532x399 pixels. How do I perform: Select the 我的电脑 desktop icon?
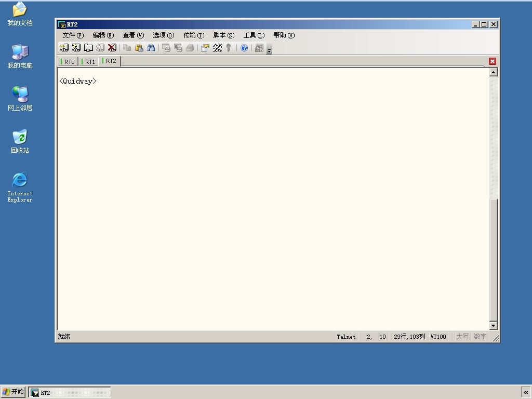coord(20,56)
